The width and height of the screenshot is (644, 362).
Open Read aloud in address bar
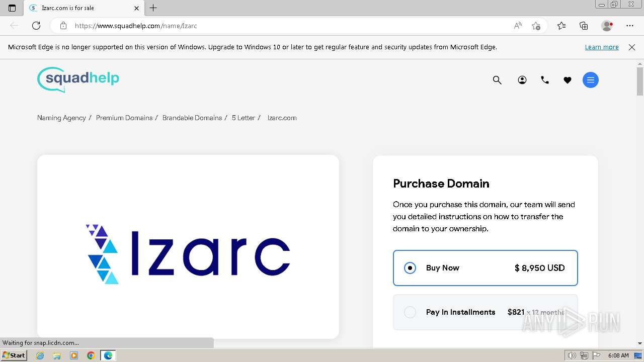click(518, 26)
